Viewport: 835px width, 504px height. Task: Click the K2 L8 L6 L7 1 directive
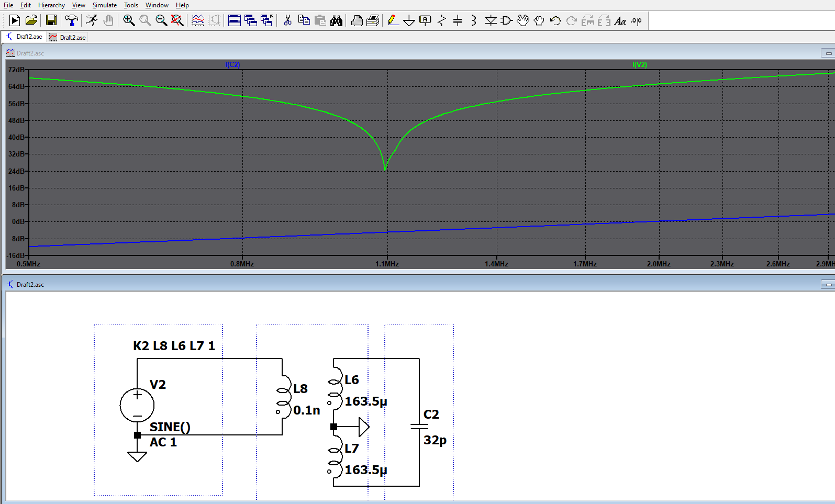click(x=174, y=345)
